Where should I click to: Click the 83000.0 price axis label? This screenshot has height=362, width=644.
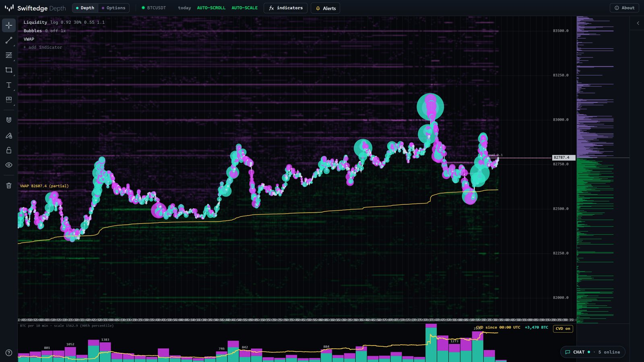561,120
